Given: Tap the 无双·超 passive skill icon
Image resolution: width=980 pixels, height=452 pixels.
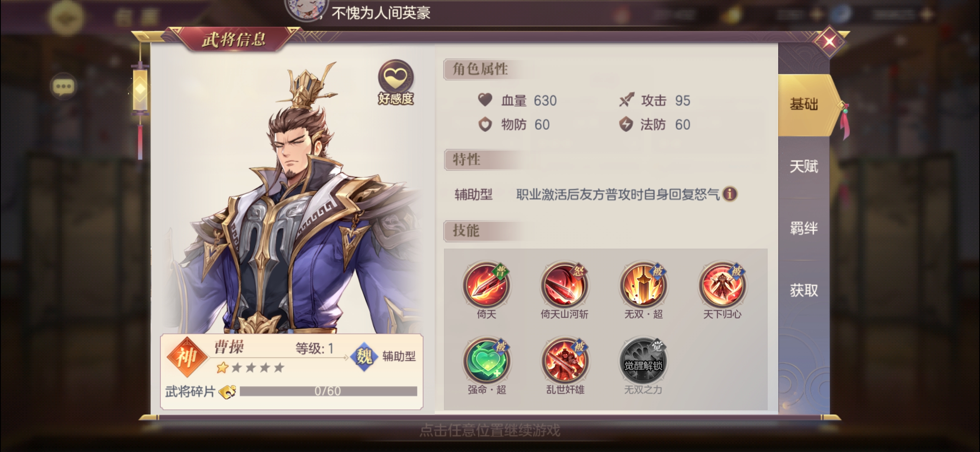Looking at the screenshot, I should pos(643,285).
